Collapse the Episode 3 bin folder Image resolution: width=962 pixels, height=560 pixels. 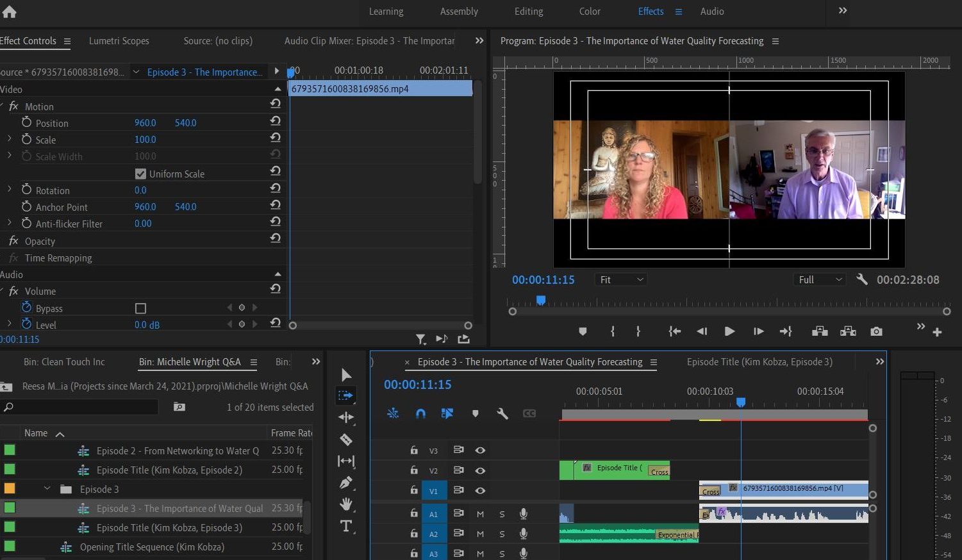(47, 488)
